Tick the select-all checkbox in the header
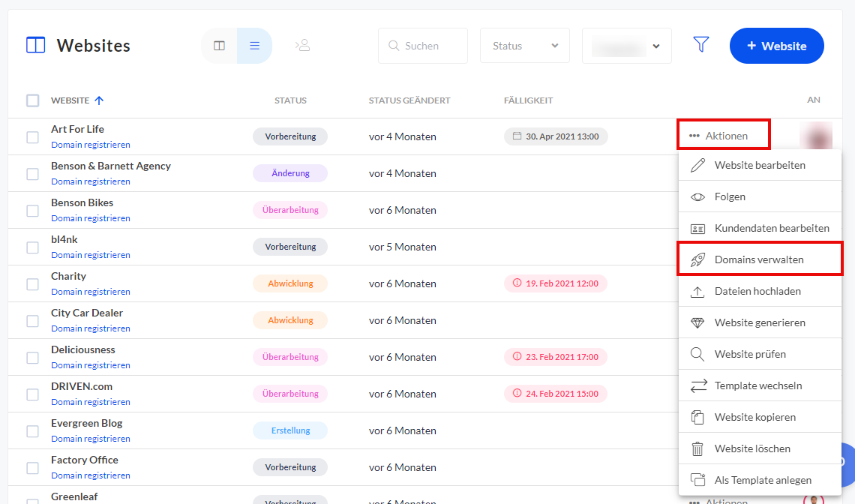Image resolution: width=855 pixels, height=504 pixels. click(33, 100)
